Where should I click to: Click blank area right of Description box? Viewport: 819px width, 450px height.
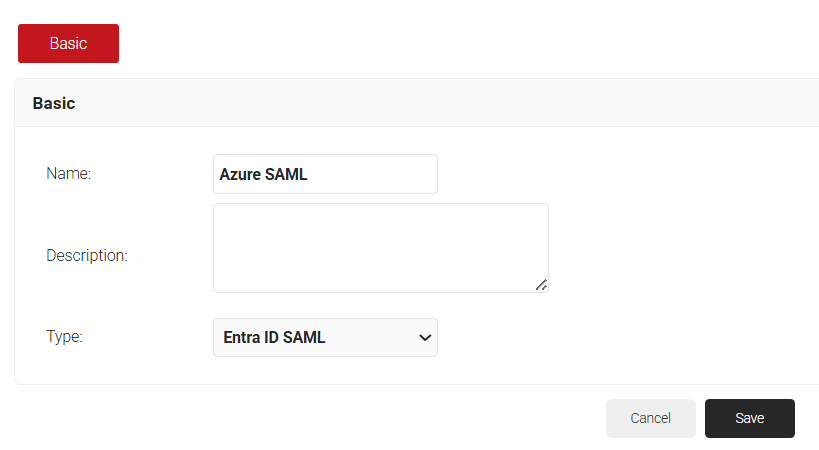click(x=680, y=248)
